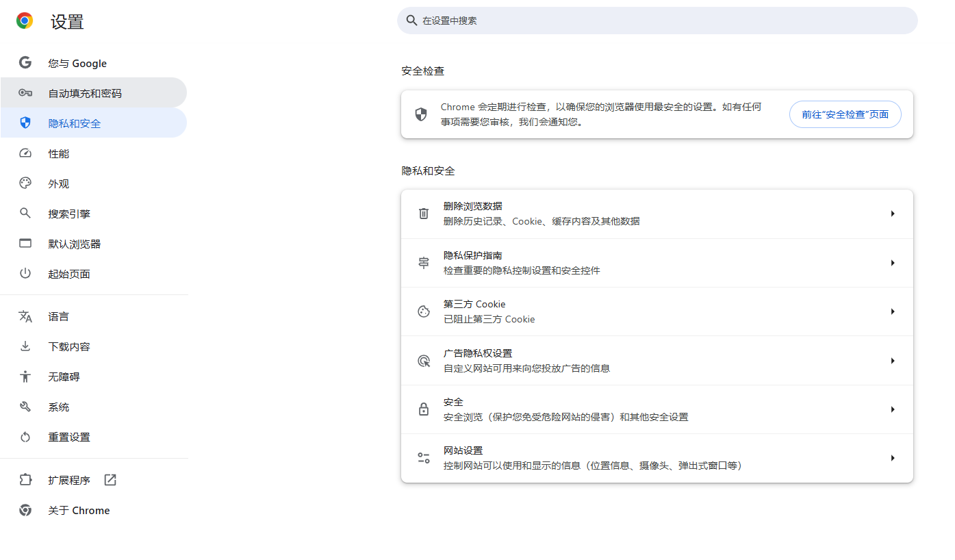
Task: Click the 在设置中搜索 search field
Action: 657,21
